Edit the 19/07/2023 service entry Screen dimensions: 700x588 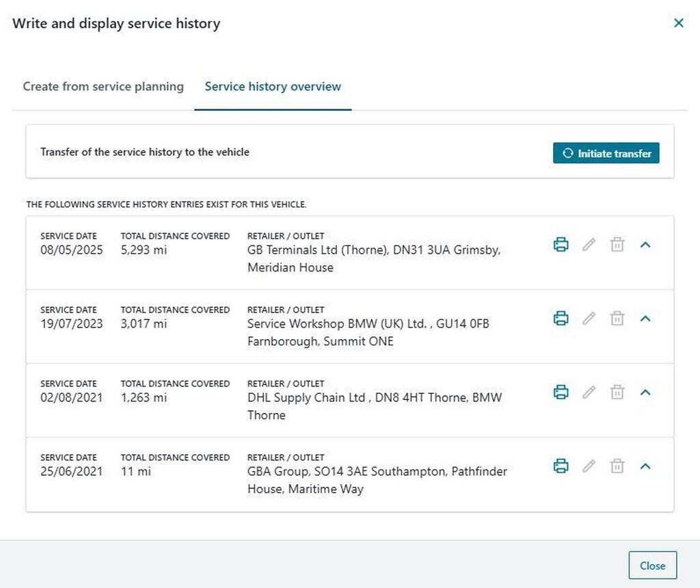[x=589, y=319]
